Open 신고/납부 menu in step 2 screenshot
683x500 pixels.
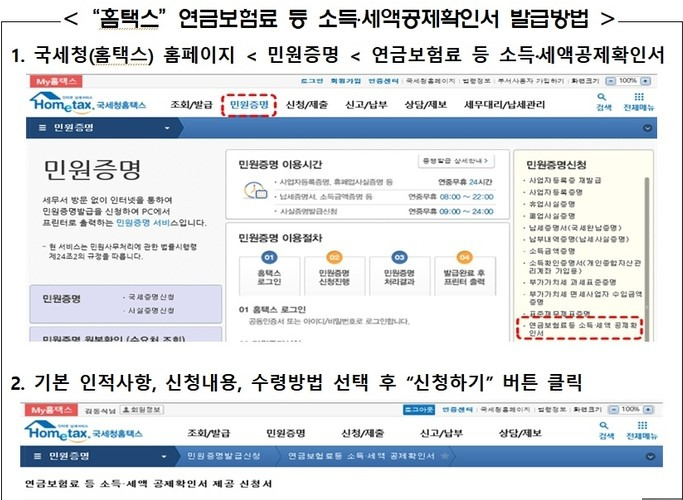441,433
